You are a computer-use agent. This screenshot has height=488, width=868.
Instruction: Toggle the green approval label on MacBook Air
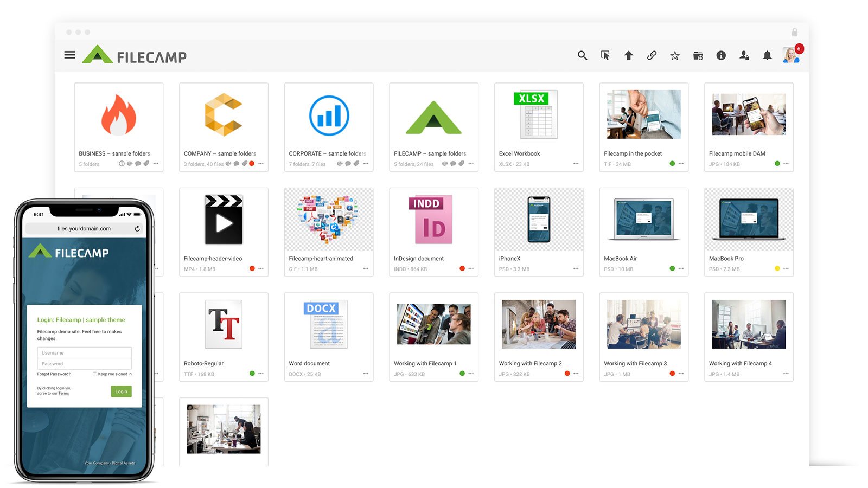click(x=672, y=268)
